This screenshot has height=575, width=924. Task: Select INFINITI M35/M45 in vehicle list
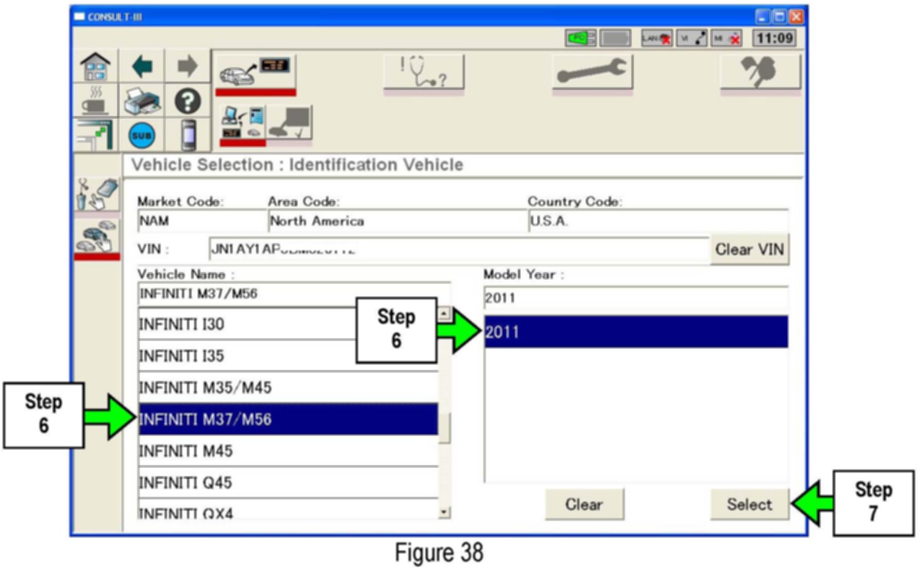tap(288, 387)
